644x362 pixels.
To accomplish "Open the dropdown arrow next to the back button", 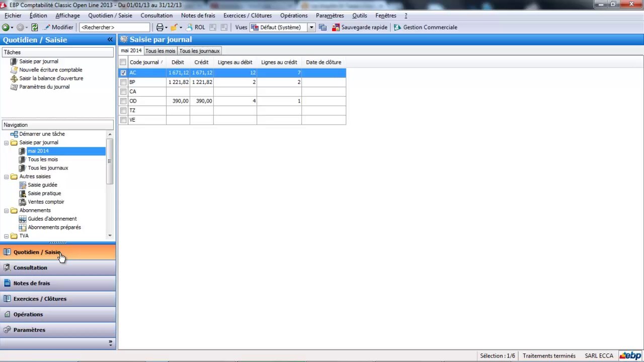I will click(x=12, y=28).
